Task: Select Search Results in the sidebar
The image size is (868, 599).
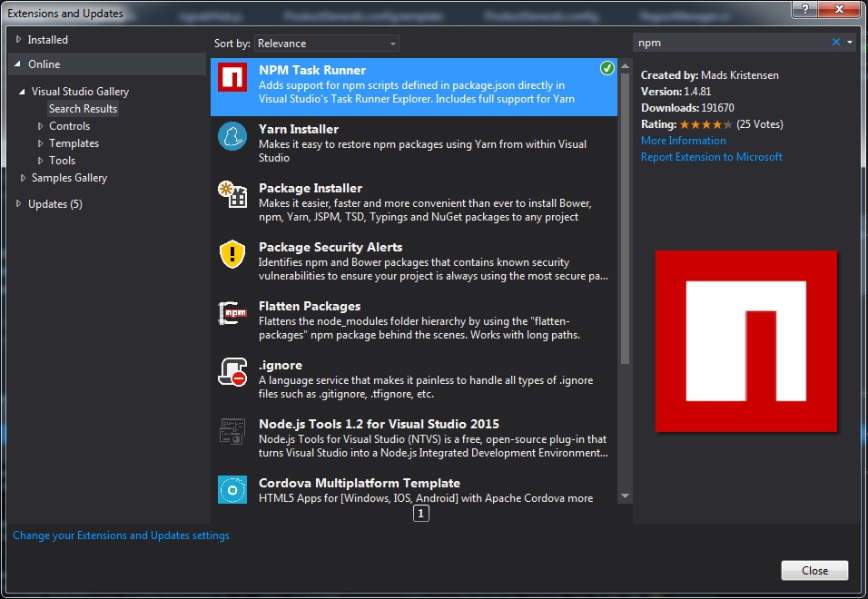Action: click(x=83, y=108)
